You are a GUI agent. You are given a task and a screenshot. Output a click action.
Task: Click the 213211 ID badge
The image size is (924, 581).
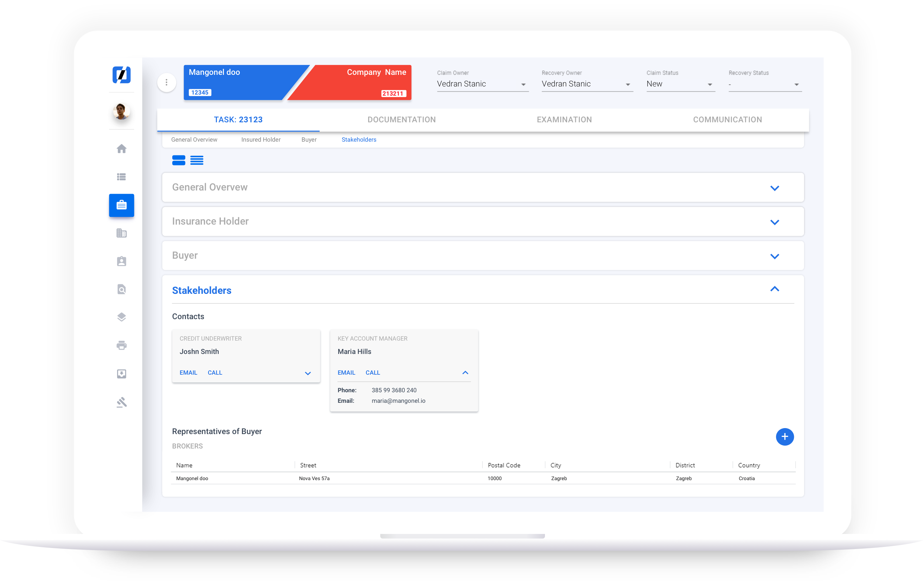coord(393,93)
